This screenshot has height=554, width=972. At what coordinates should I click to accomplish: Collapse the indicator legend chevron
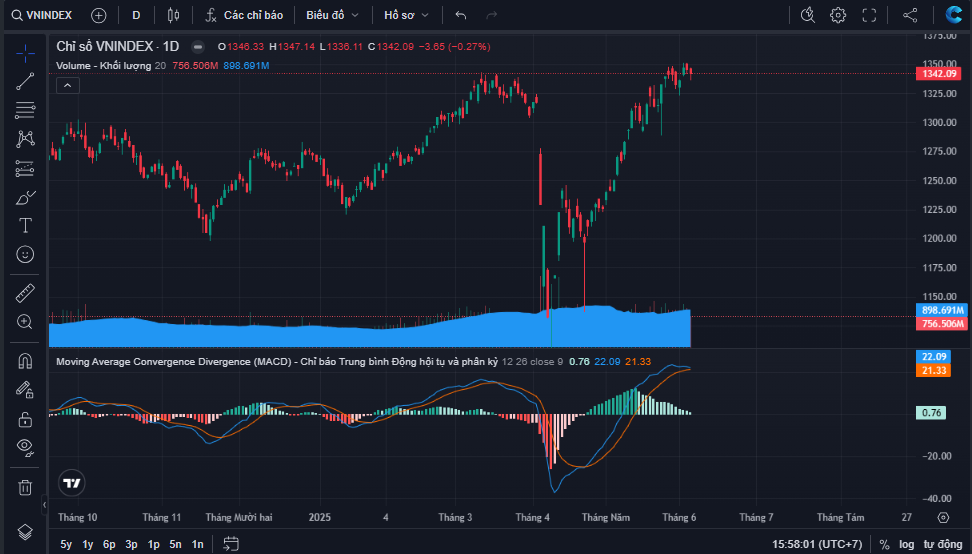click(x=68, y=86)
